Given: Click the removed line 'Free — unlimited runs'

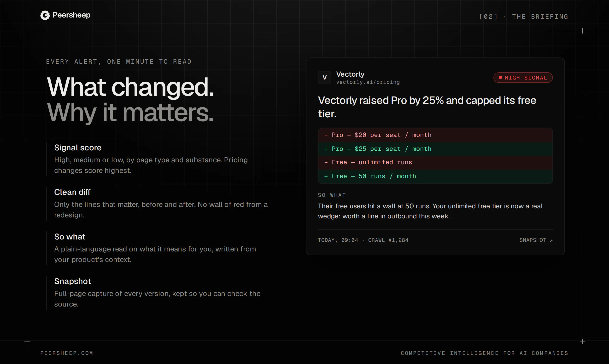Looking at the screenshot, I should click(x=435, y=162).
